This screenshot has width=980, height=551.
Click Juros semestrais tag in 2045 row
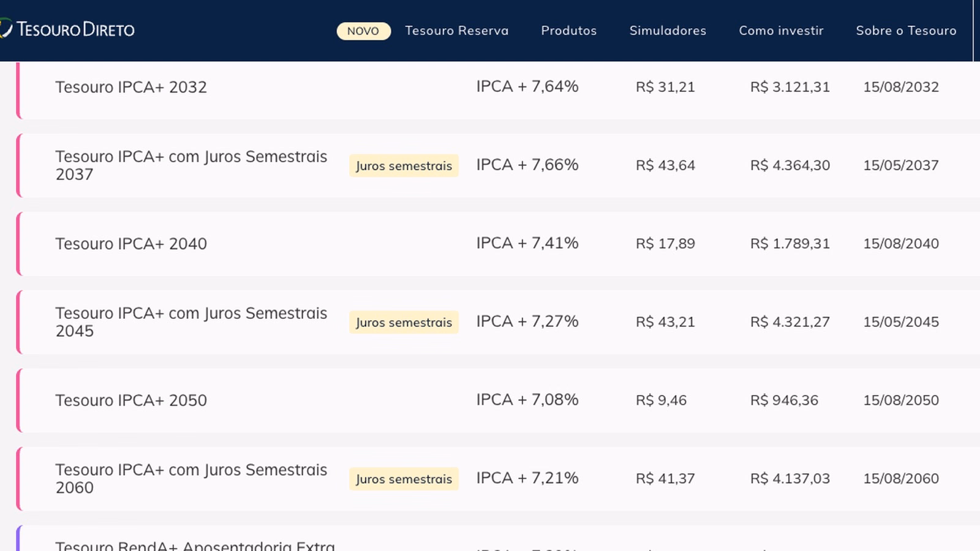pos(404,322)
